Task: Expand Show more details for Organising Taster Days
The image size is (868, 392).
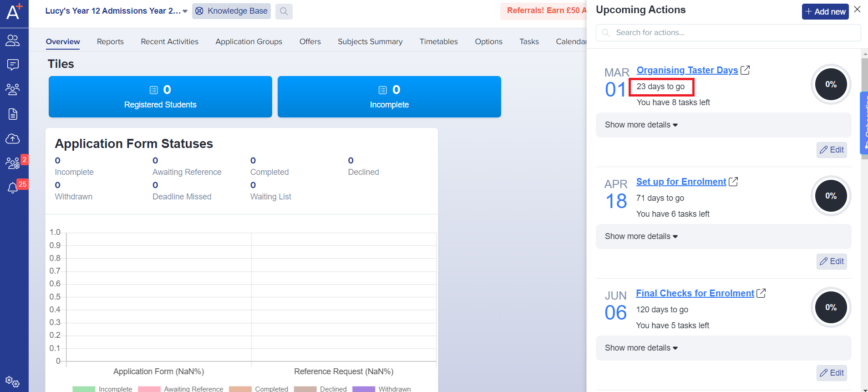Action: click(641, 125)
